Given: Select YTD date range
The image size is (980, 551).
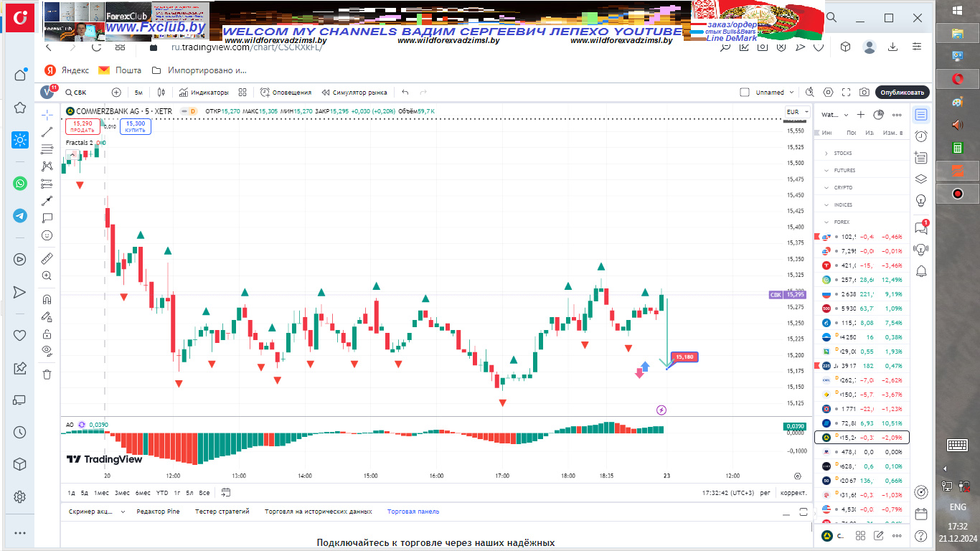Looking at the screenshot, I should click(162, 493).
